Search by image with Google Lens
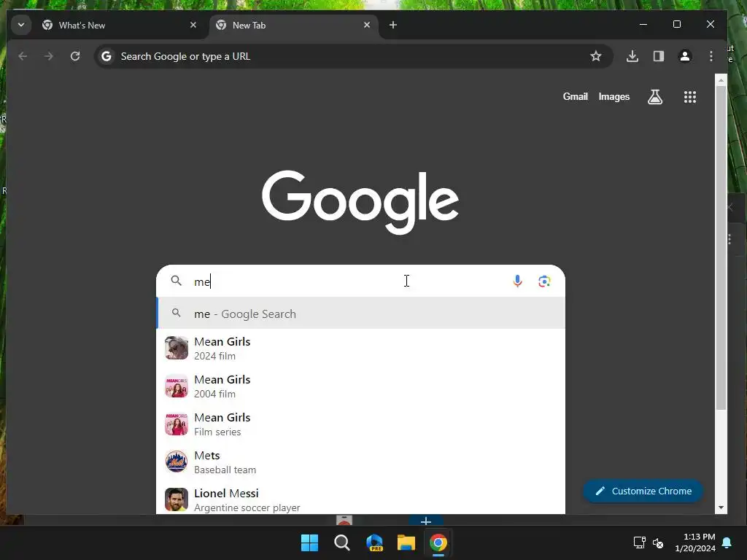747x560 pixels. [x=544, y=281]
